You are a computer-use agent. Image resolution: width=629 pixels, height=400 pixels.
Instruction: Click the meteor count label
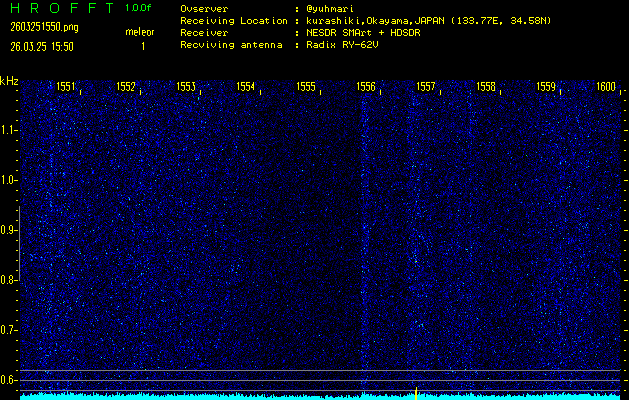tap(140, 32)
